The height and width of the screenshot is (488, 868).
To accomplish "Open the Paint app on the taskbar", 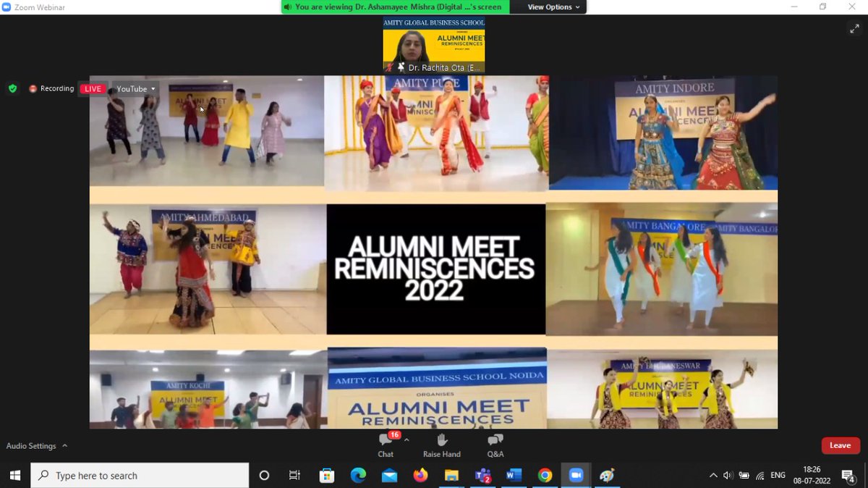I will click(x=607, y=475).
